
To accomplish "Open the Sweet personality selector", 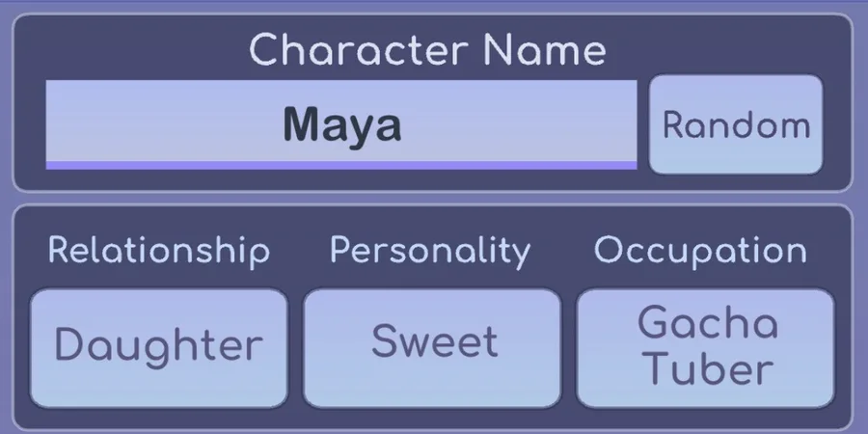I will tap(432, 348).
